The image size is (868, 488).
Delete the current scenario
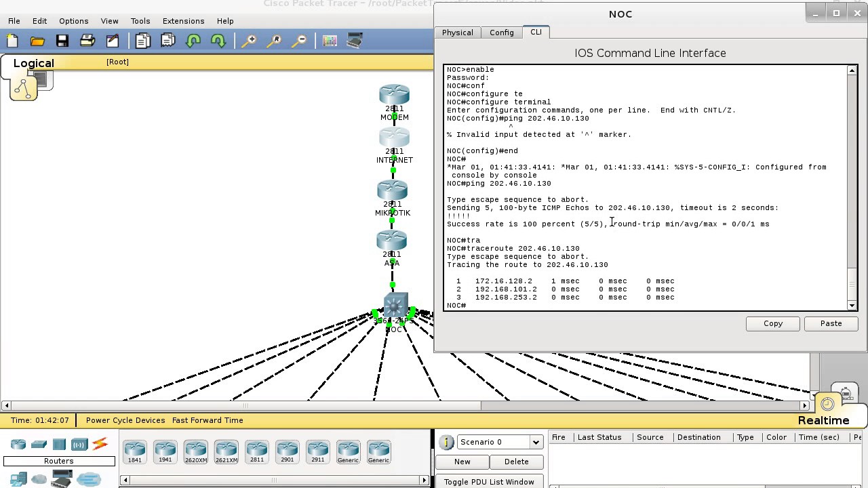click(516, 462)
